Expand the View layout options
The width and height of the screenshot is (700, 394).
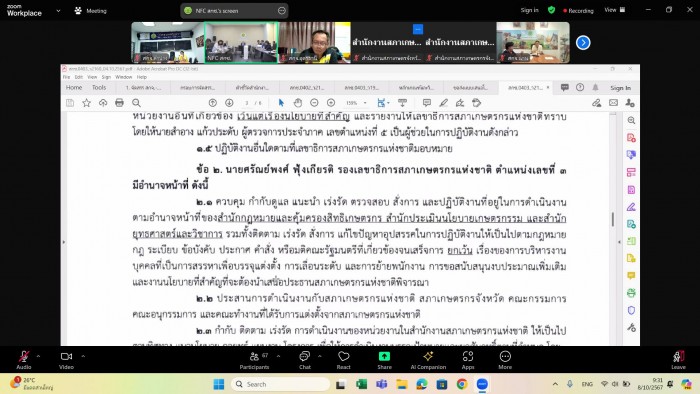pos(615,10)
